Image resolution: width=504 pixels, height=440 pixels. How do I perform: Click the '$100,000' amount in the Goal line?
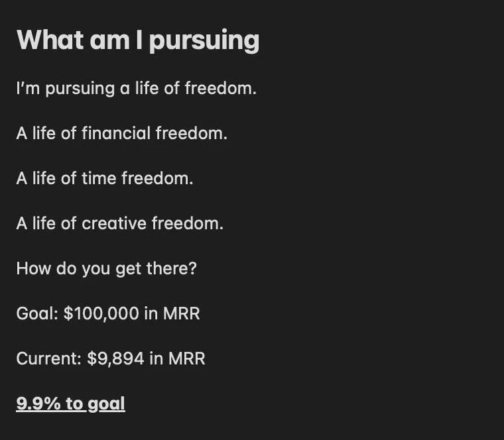tap(101, 313)
